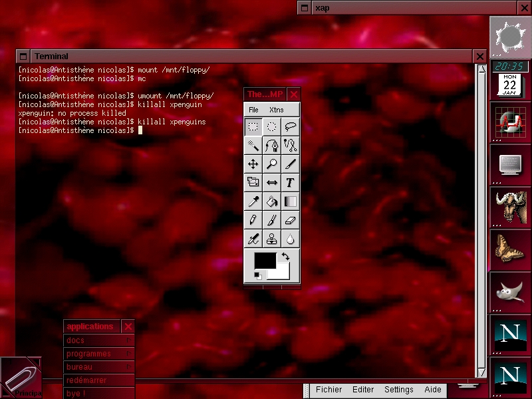Launch GIMP from the dock Wilber icon

tap(509, 291)
